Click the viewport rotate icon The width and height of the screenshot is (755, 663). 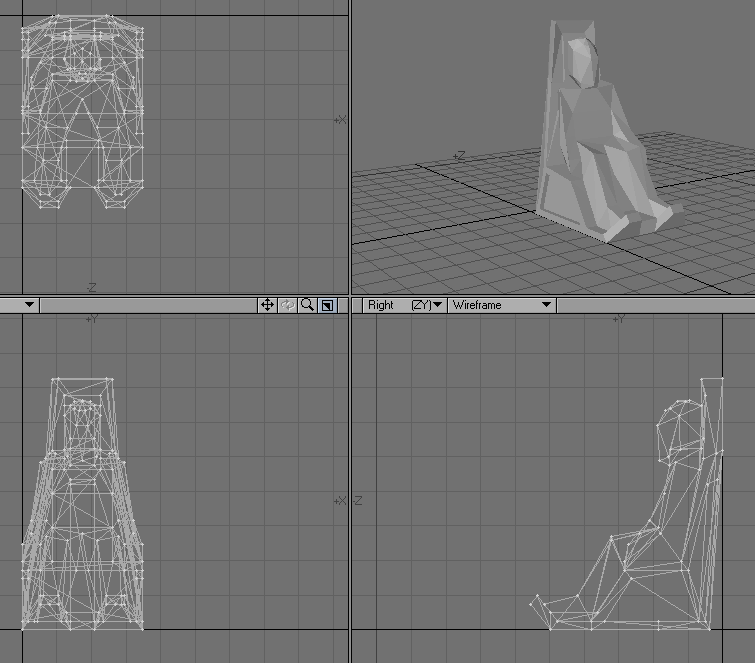click(288, 305)
